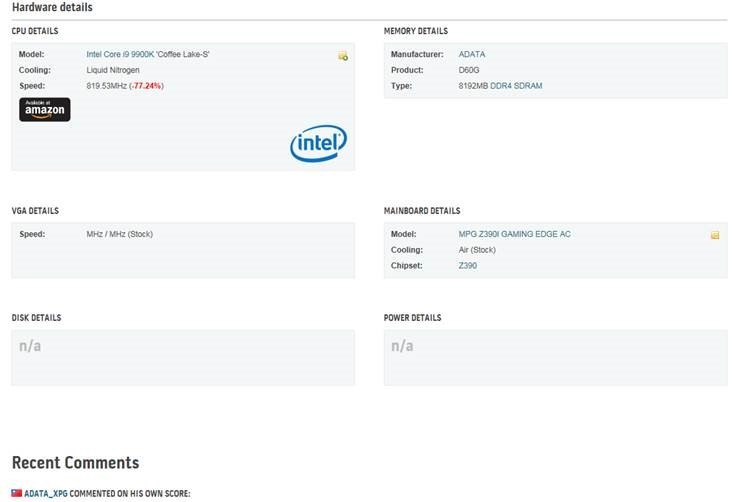
Task: Open the ADATA manufacturer link
Action: click(472, 54)
